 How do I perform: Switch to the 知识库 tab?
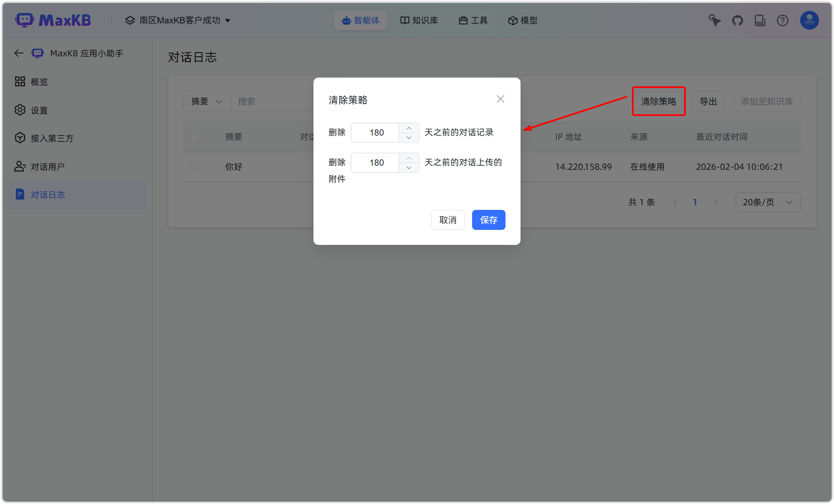click(419, 20)
